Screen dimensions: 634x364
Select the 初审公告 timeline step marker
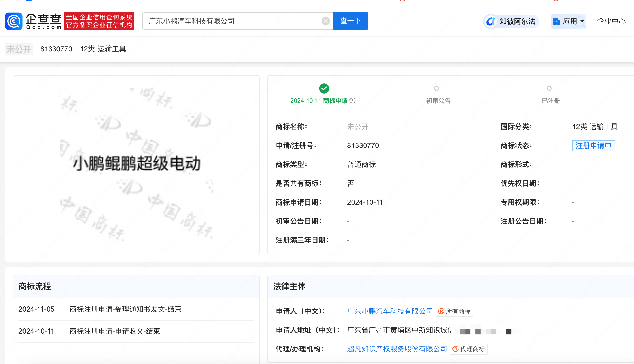pos(437,88)
